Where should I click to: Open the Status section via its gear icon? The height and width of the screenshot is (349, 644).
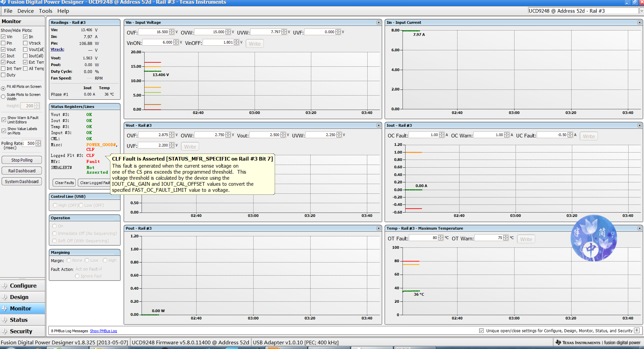5,320
